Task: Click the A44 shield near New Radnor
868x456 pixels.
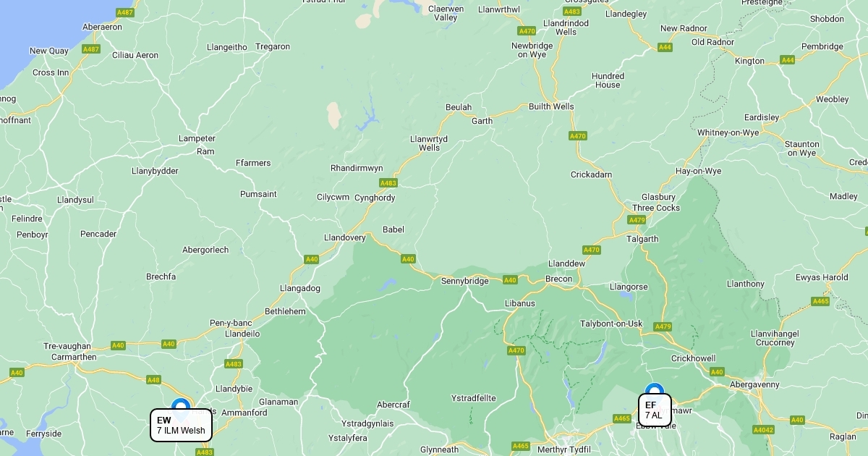Action: pos(665,47)
